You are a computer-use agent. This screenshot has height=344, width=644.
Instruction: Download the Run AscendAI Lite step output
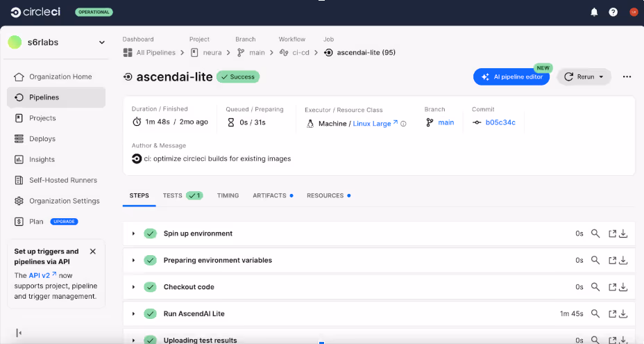pyautogui.click(x=623, y=314)
